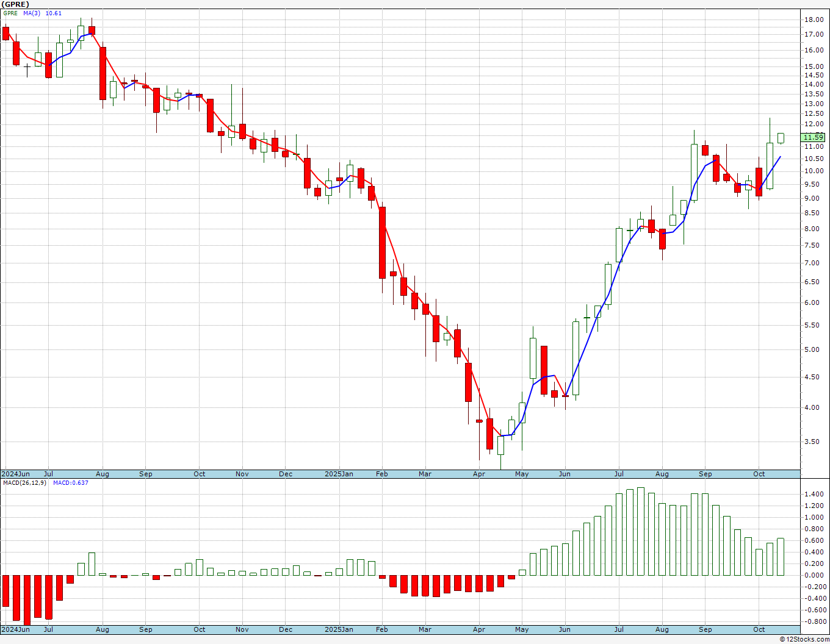Select the -0.400 MACD axis label

tap(815, 598)
